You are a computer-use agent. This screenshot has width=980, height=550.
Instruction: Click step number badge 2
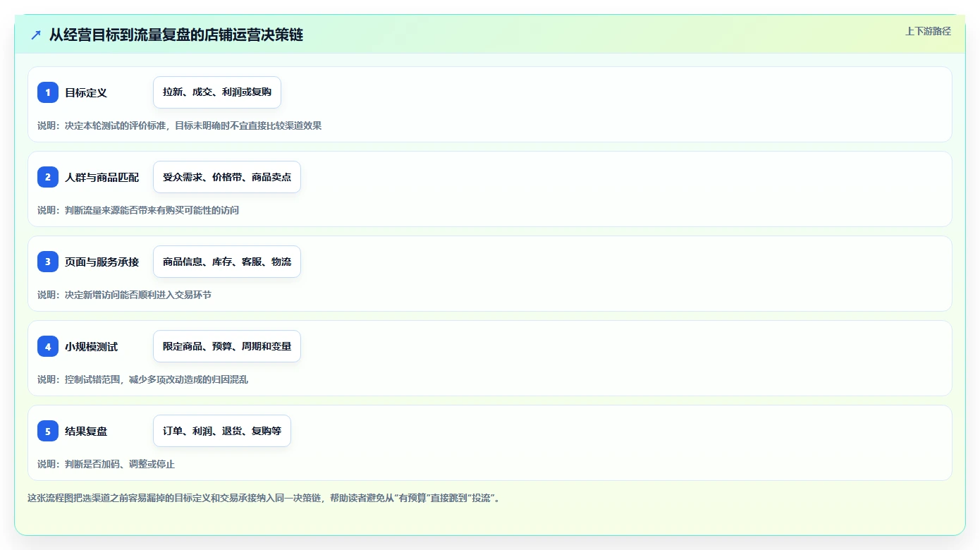(x=48, y=177)
